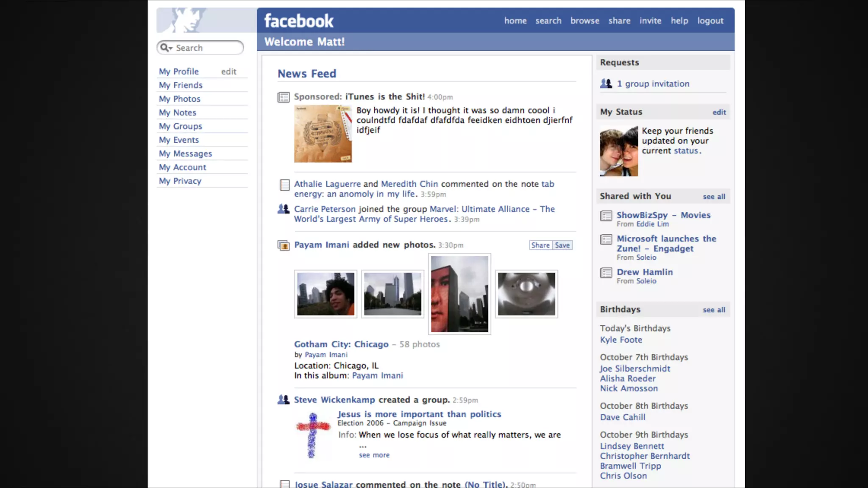Screen dimensions: 868x488
Task: Click the group icon beside Steve Wickenkamp
Action: pyautogui.click(x=283, y=399)
